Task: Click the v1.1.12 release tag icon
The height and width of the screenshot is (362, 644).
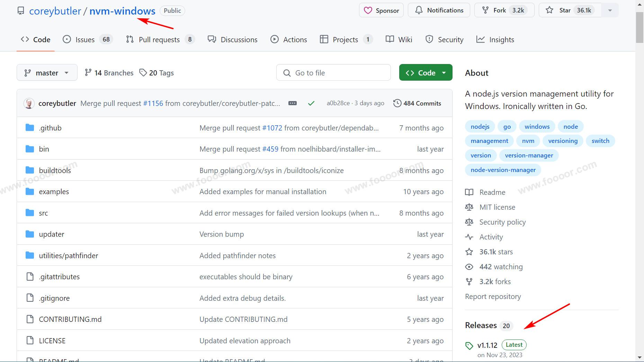Action: (469, 345)
